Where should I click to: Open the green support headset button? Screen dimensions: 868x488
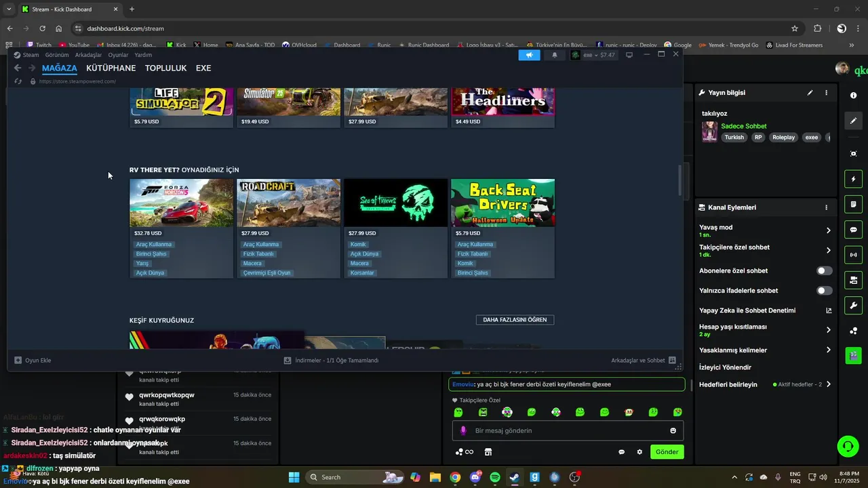click(848, 446)
